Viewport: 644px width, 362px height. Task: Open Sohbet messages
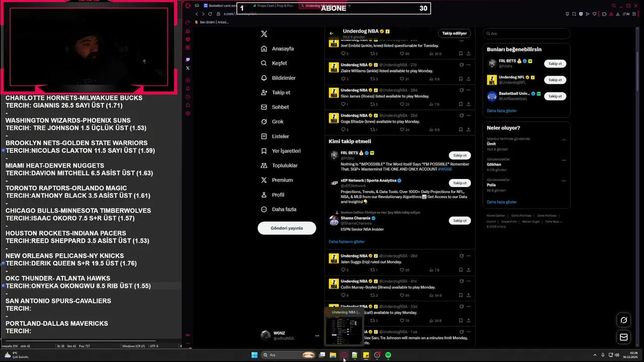pos(275,107)
